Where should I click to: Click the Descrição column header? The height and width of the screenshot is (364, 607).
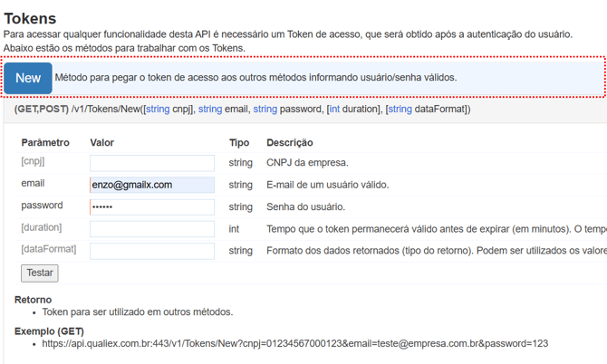[x=289, y=142]
